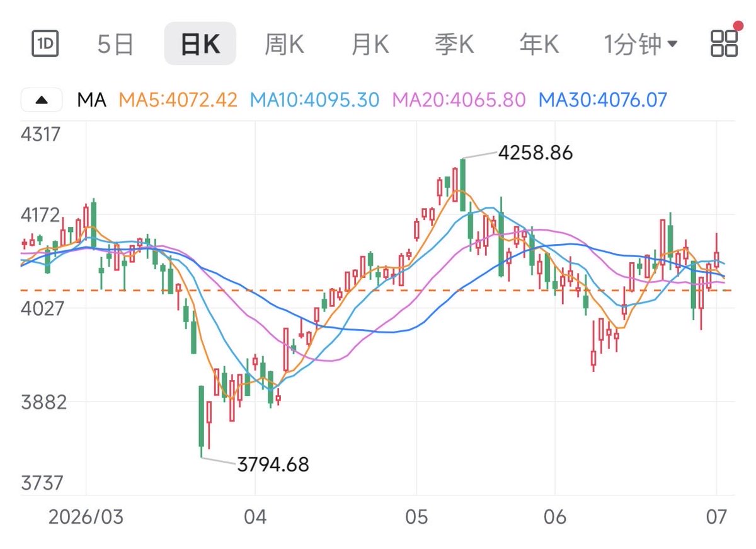The width and height of the screenshot is (756, 549).
Task: Open the 1D intraday chart icon
Action: pos(45,43)
